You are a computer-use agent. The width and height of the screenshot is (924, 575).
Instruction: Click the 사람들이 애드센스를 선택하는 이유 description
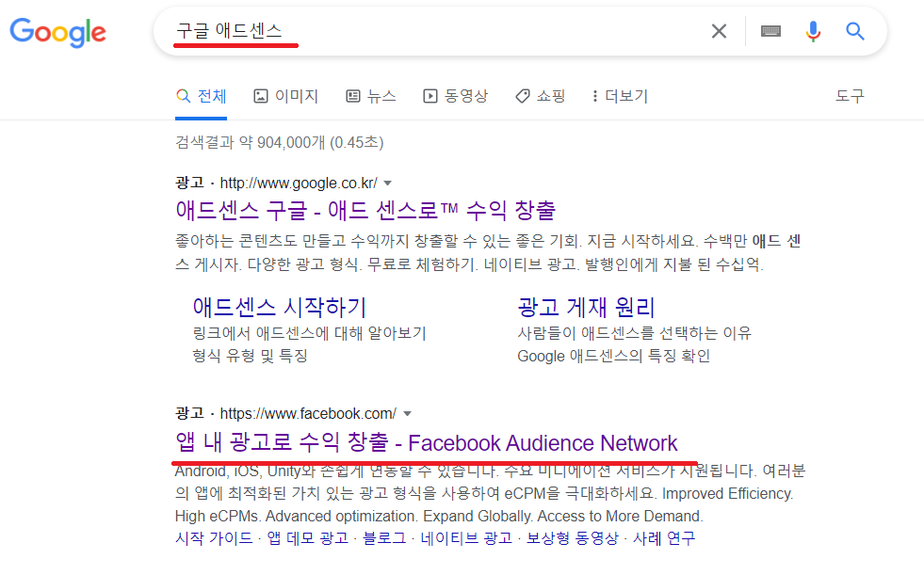635,333
